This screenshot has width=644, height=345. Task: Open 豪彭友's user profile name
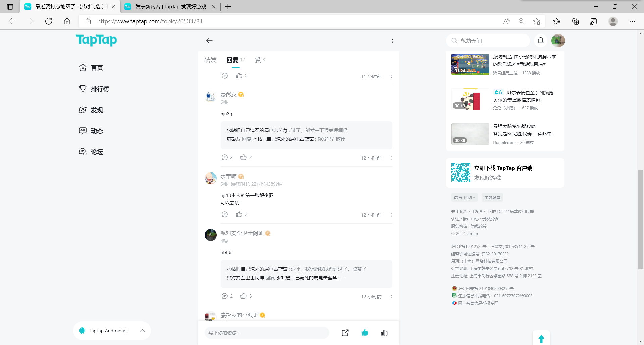click(228, 95)
